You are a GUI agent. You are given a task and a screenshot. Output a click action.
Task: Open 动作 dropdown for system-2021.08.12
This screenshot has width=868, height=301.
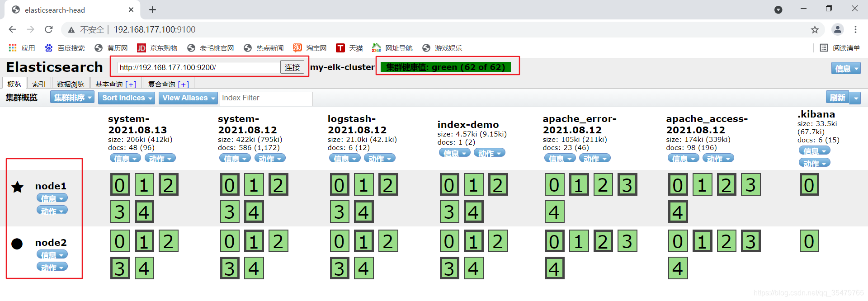pyautogui.click(x=270, y=158)
